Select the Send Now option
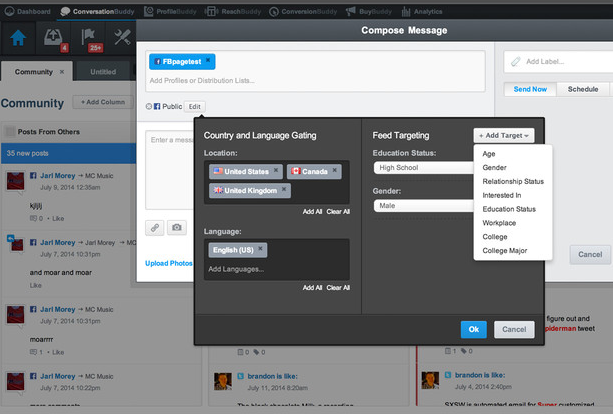This screenshot has width=613, height=414. coord(530,89)
